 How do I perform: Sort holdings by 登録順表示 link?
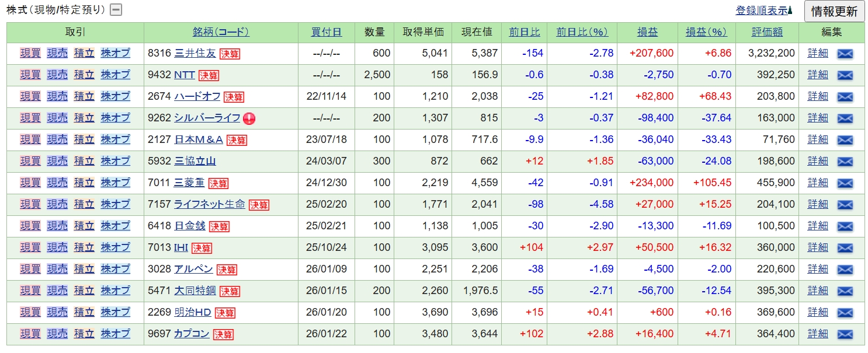coord(761,11)
